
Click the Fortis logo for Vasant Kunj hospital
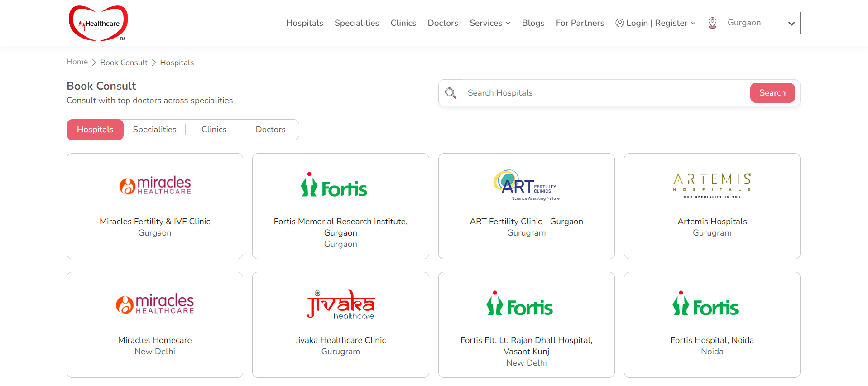pos(520,303)
